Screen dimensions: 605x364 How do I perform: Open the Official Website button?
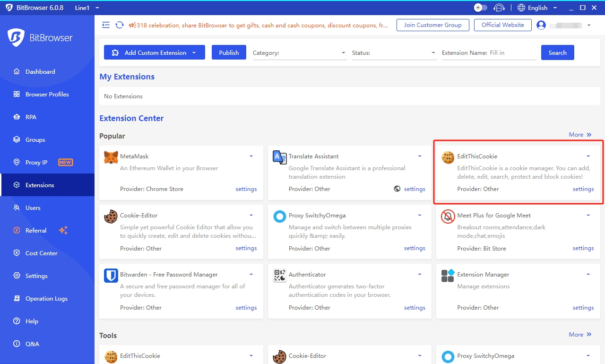[x=502, y=25]
